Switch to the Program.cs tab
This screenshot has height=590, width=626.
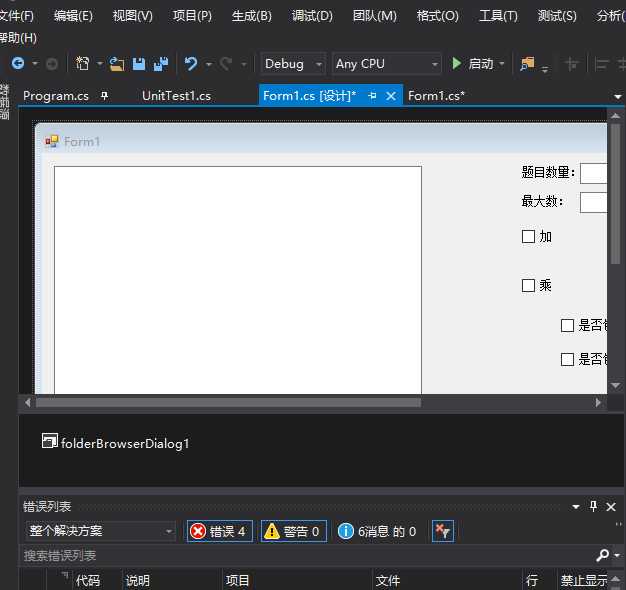[56, 96]
